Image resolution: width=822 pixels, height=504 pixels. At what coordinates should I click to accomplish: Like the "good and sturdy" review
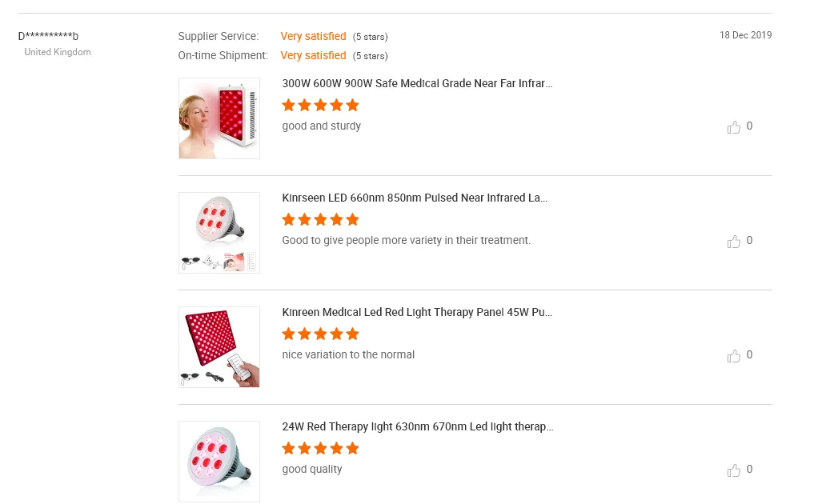pos(733,126)
